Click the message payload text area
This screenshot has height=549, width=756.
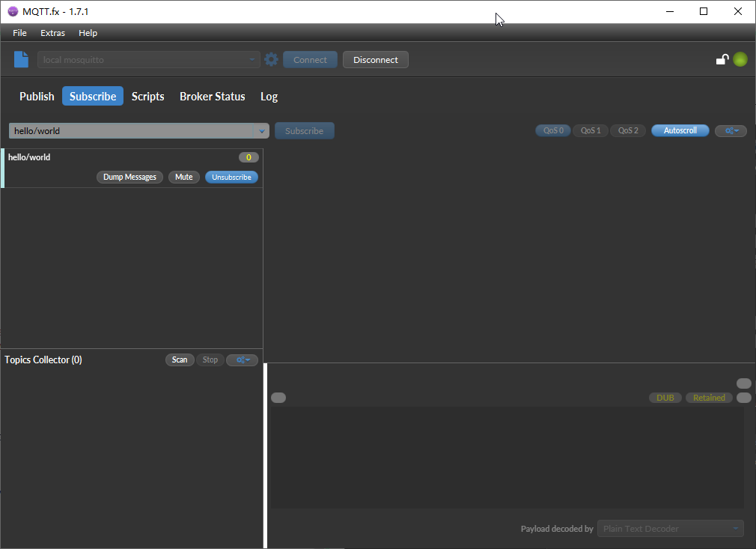click(x=507, y=458)
